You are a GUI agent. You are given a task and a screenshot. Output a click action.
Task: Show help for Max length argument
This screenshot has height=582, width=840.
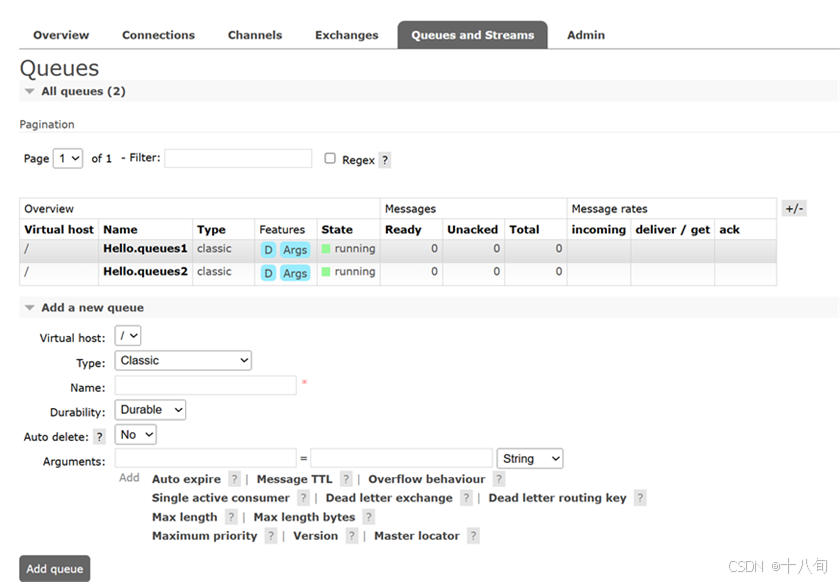(x=231, y=517)
